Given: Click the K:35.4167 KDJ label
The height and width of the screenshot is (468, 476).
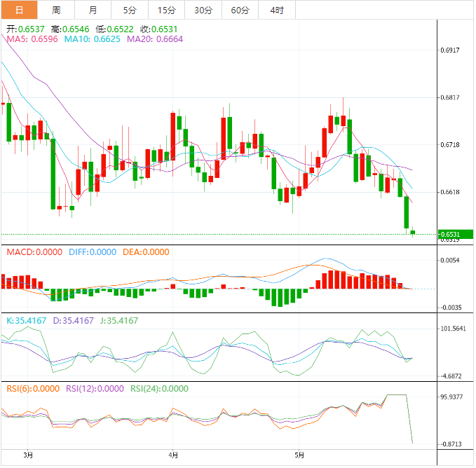Looking at the screenshot, I should (27, 321).
